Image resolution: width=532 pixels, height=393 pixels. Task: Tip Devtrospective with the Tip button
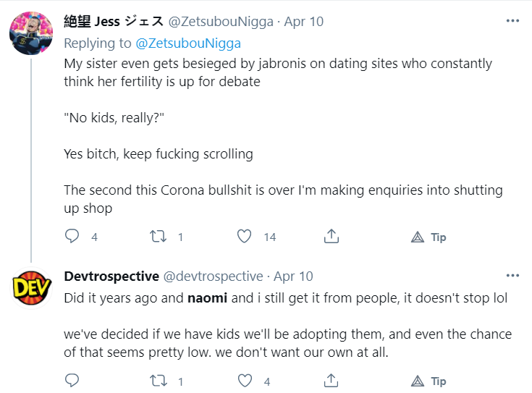pyautogui.click(x=428, y=381)
